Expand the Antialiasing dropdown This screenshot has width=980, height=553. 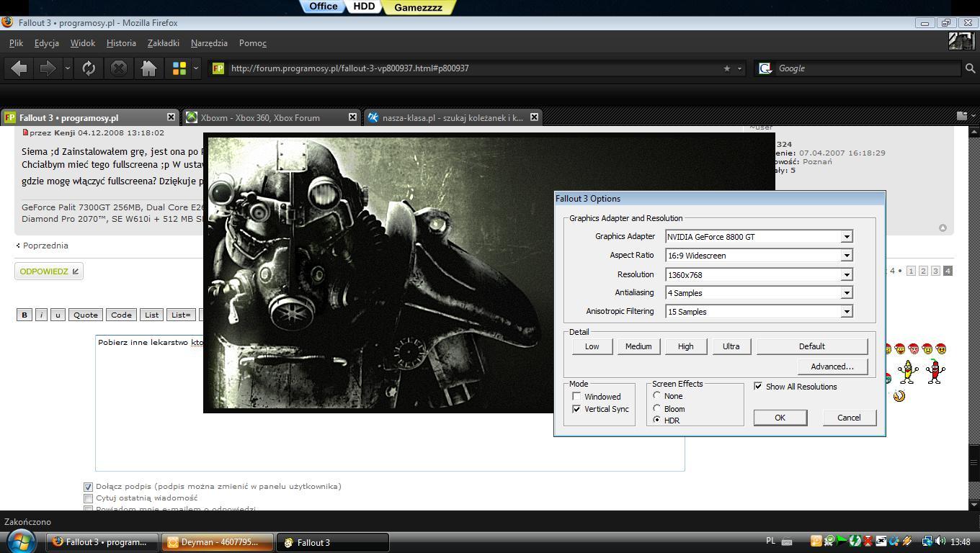847,293
